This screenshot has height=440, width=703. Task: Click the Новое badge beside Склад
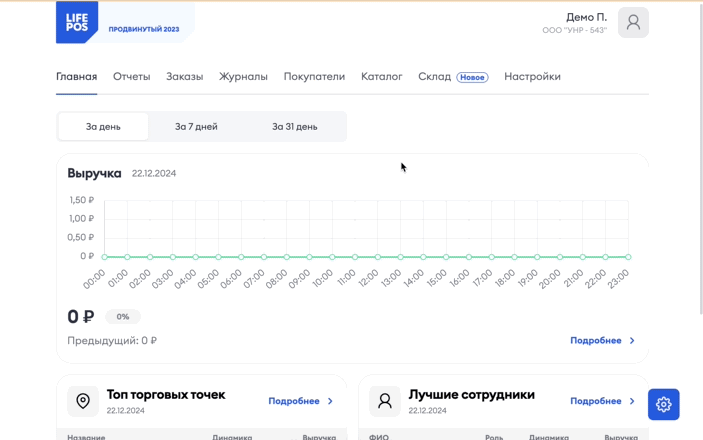pyautogui.click(x=472, y=77)
